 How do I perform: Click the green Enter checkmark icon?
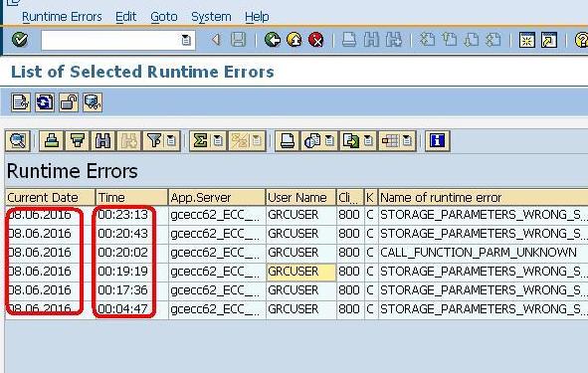tap(20, 40)
